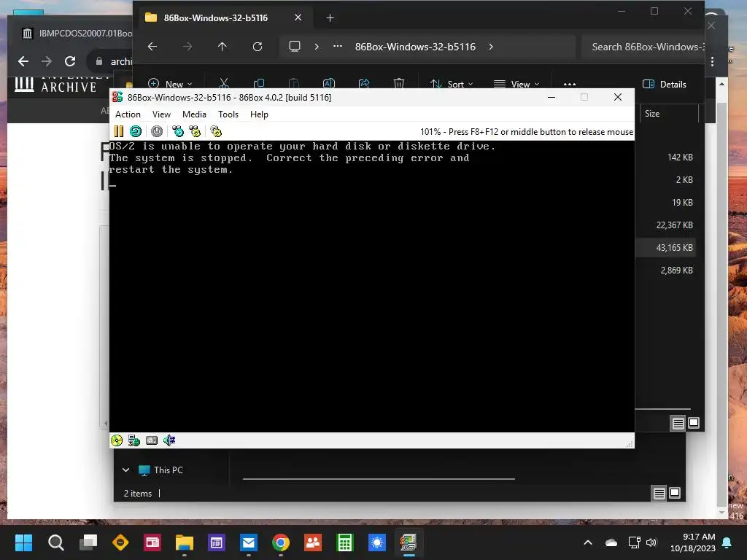
Task: Go back in File Explorer
Action: (x=152, y=47)
